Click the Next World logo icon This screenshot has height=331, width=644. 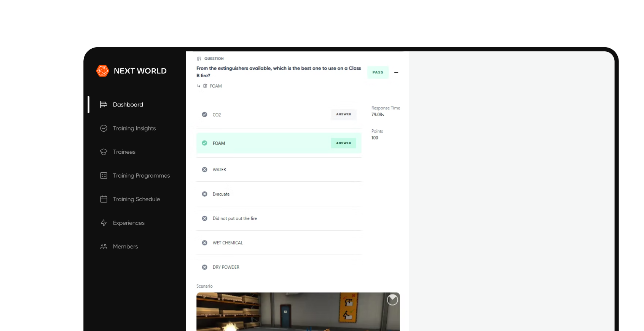pyautogui.click(x=103, y=71)
